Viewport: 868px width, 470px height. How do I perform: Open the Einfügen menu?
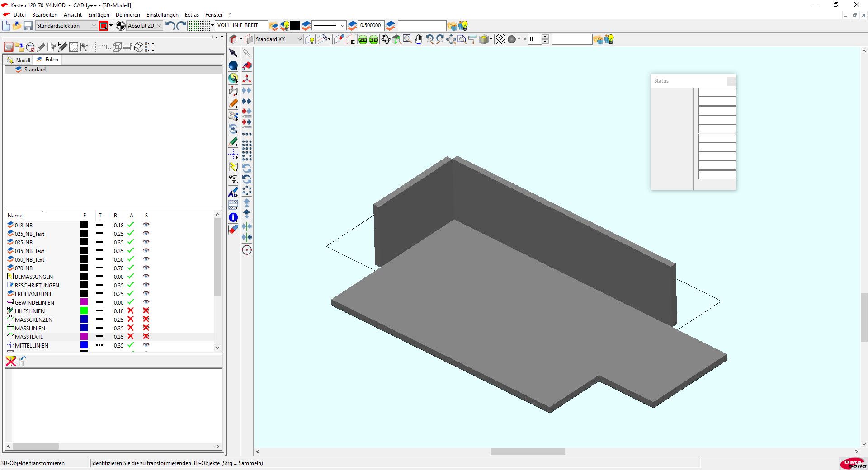[x=99, y=15]
